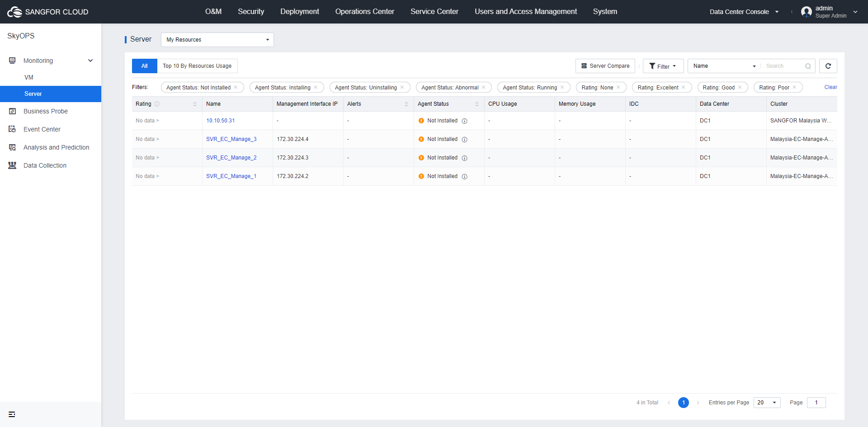Open the admin user avatar menu
The image size is (868, 427).
(x=806, y=12)
